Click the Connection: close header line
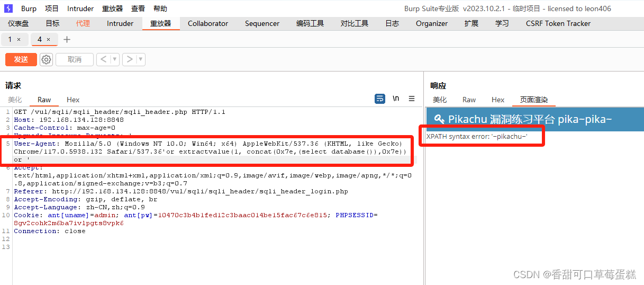The image size is (644, 285). pyautogui.click(x=50, y=231)
